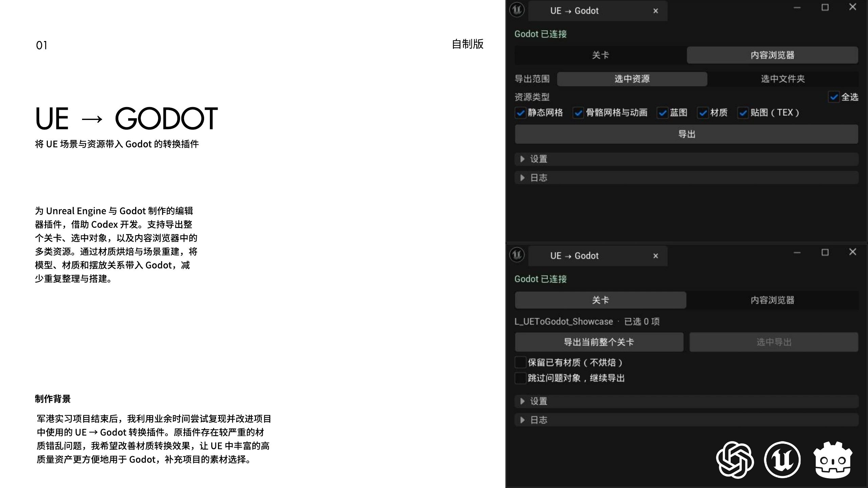Click Godot 已连接 status in the top window
Viewport: 868px width, 488px height.
click(x=540, y=34)
